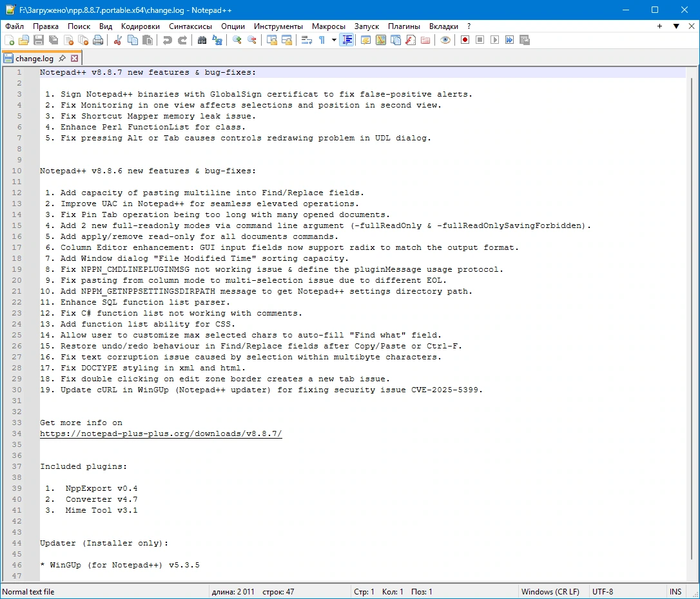Open the Макросы menu
The image size is (700, 599).
pos(329,26)
